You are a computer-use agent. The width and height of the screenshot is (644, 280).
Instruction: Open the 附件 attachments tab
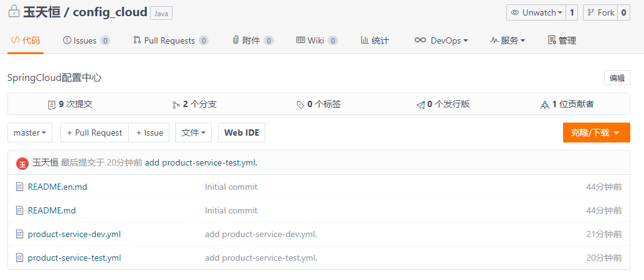(x=253, y=40)
